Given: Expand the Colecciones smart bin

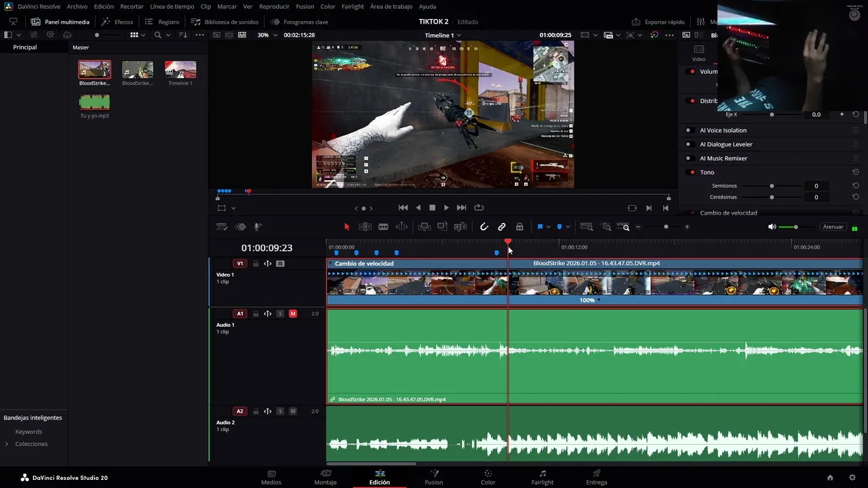Looking at the screenshot, I should (7, 444).
